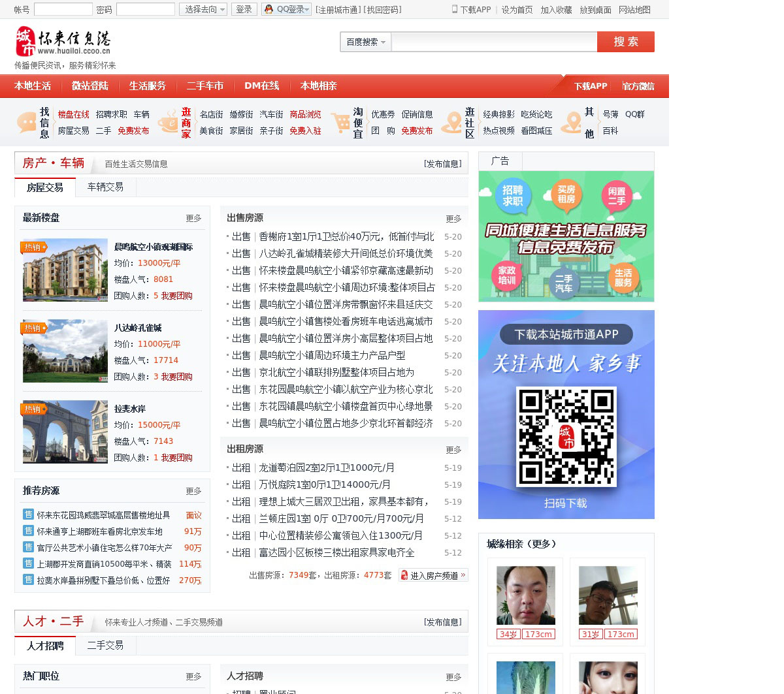Image resolution: width=784 pixels, height=694 pixels.
Task: Open the 百度搜索 search engine dropdown
Action: point(366,42)
